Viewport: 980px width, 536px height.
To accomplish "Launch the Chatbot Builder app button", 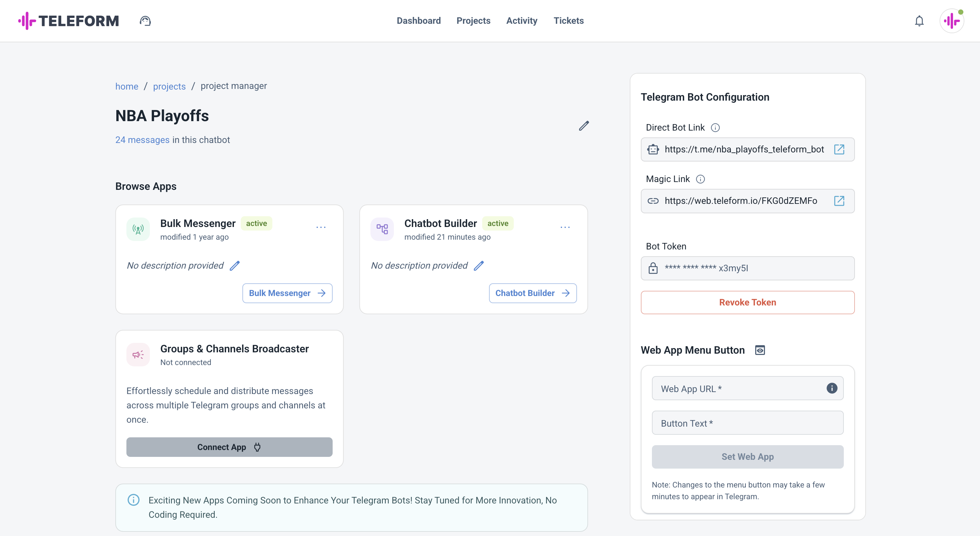I will [533, 293].
